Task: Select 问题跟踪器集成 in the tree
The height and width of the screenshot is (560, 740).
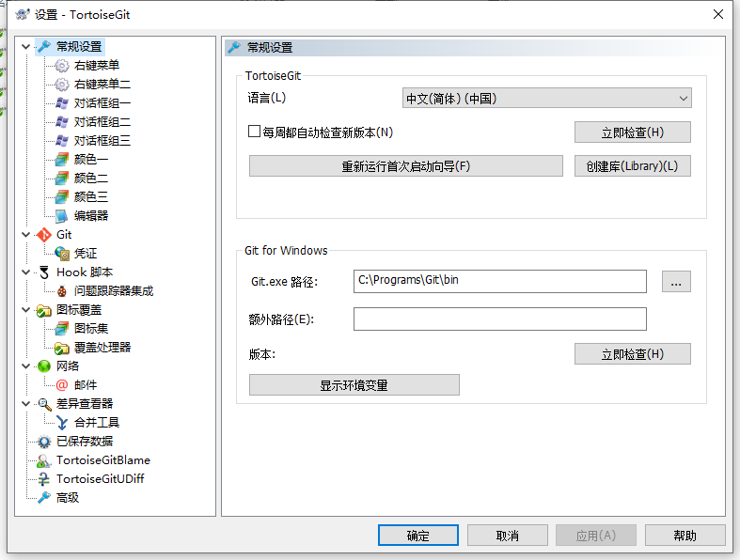Action: click(x=114, y=291)
